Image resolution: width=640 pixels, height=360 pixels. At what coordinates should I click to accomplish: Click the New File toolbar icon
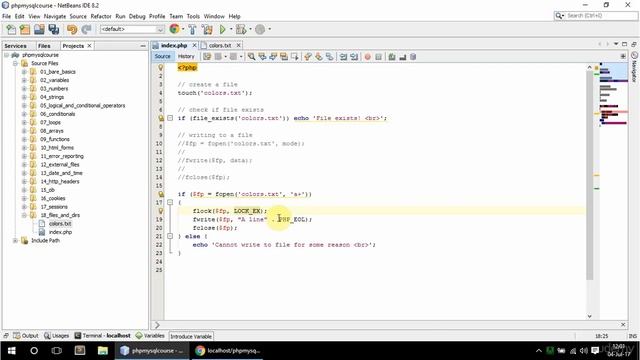pos(11,29)
